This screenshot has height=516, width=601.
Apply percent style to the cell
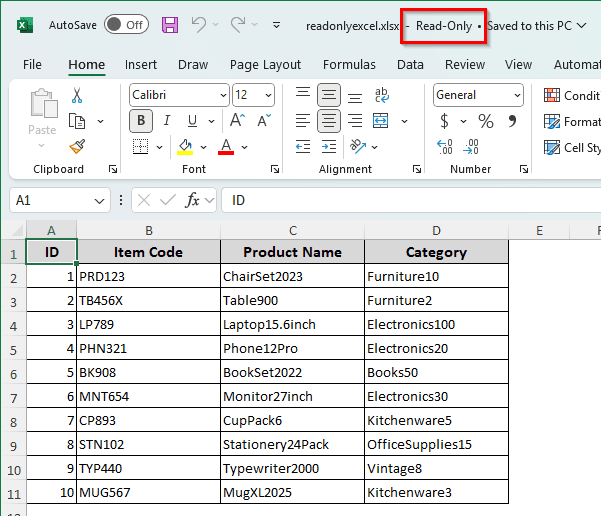486,121
